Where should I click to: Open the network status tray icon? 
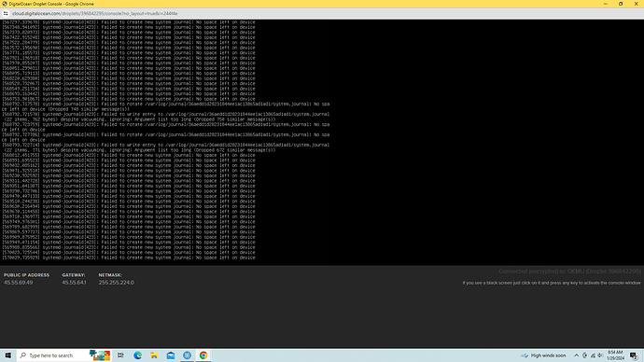(x=593, y=355)
